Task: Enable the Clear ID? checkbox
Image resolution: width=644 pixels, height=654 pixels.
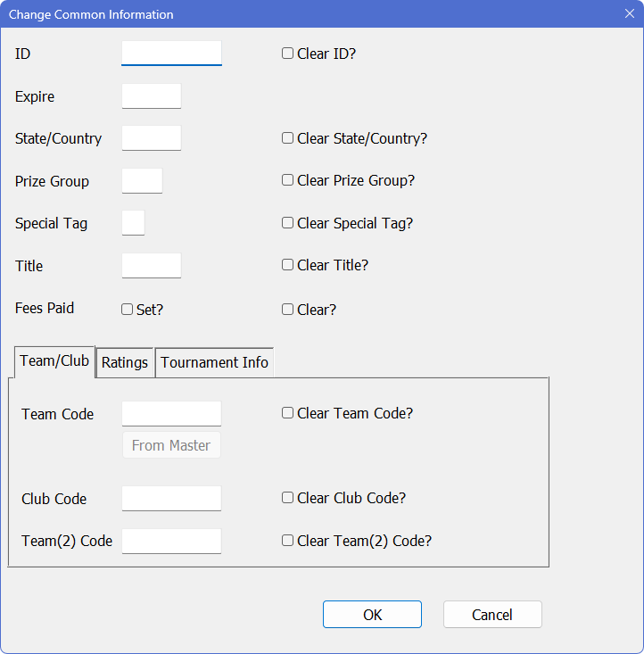Action: [288, 54]
